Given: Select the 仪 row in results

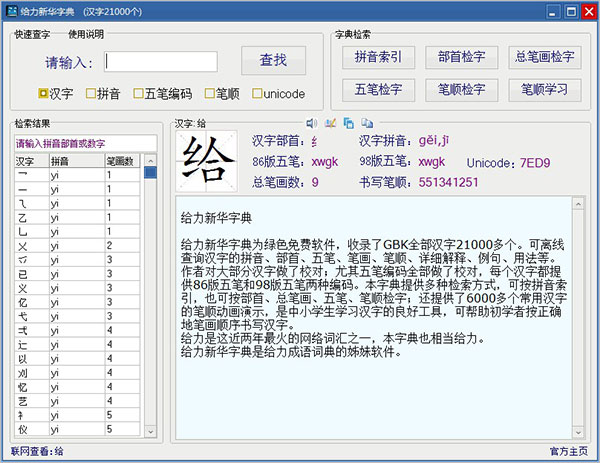Looking at the screenshot, I should 77,429.
